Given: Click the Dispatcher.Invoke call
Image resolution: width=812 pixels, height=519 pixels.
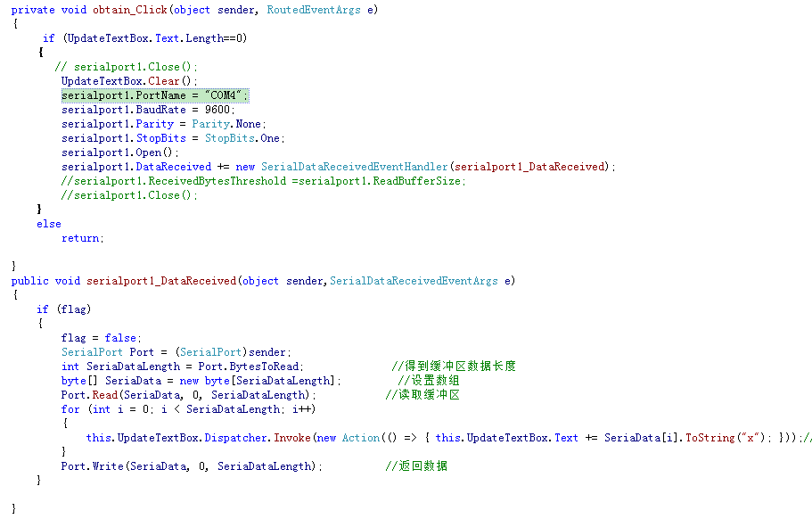Looking at the screenshot, I should pyautogui.click(x=258, y=438).
